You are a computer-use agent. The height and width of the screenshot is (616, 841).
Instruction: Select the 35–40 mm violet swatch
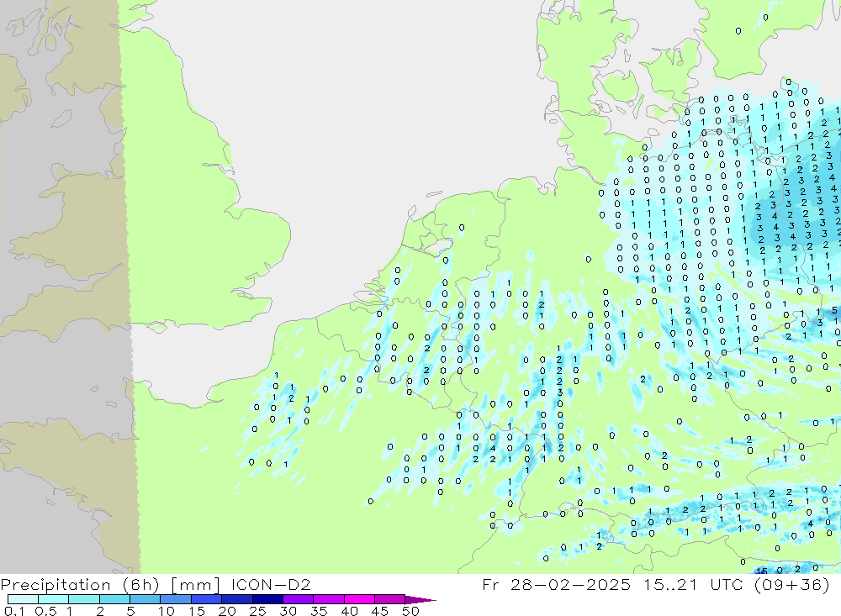[329, 599]
